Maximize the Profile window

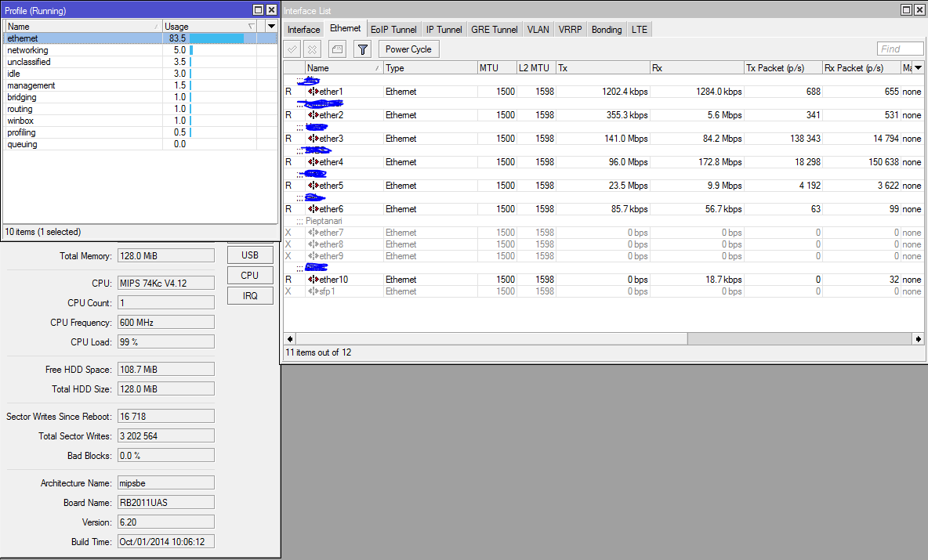tap(258, 10)
